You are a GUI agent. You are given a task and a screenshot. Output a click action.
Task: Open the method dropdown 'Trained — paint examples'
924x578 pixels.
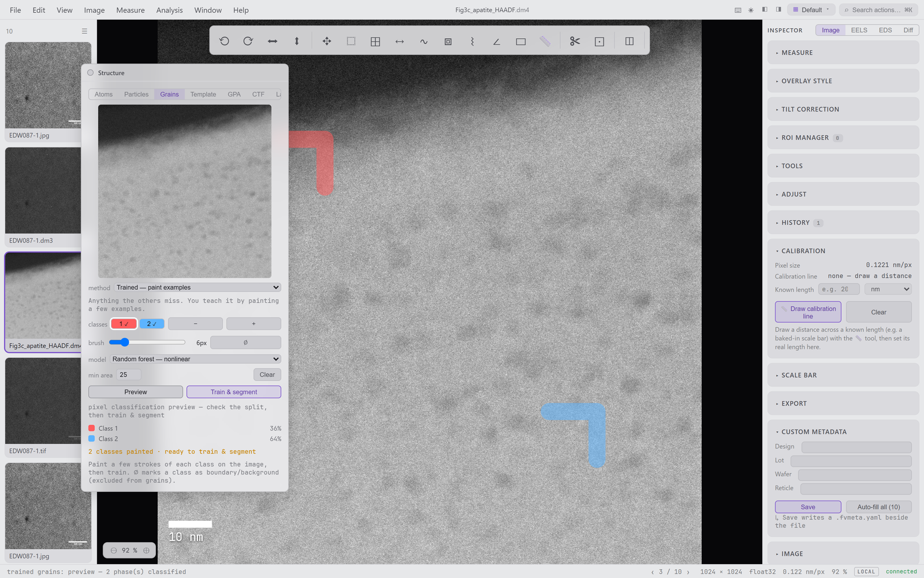tap(198, 287)
